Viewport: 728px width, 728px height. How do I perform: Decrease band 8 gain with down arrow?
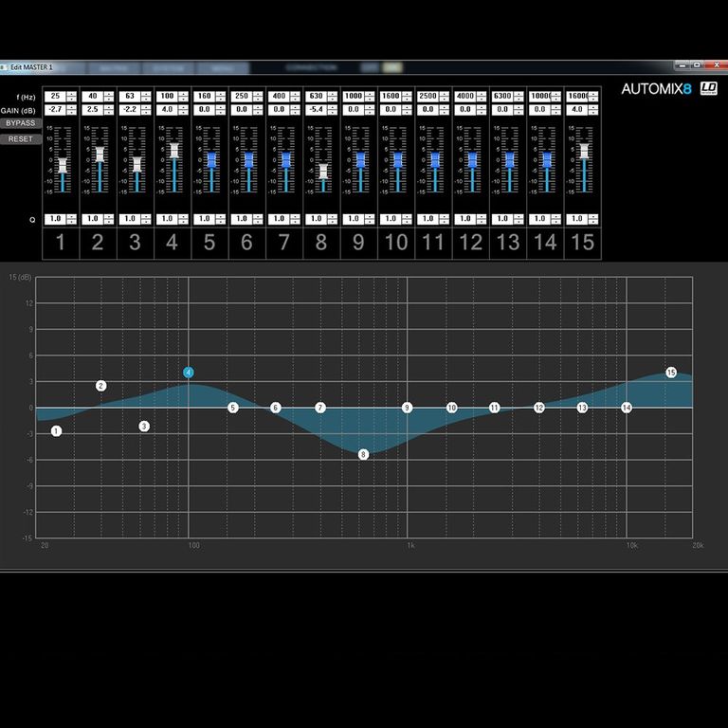pyautogui.click(x=333, y=112)
